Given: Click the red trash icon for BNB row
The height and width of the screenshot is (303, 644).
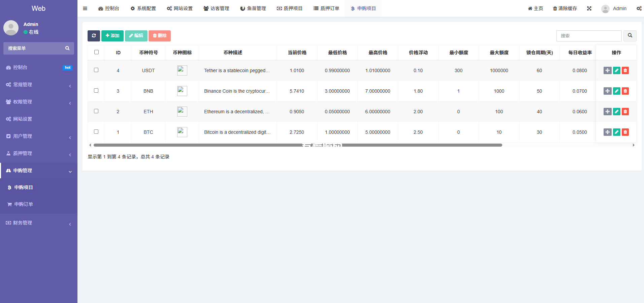Looking at the screenshot, I should pos(625,91).
